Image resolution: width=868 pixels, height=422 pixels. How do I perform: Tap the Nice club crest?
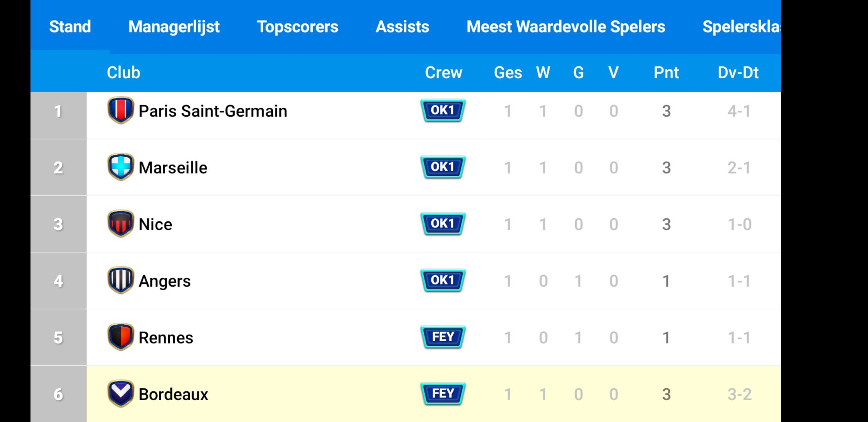tap(120, 224)
